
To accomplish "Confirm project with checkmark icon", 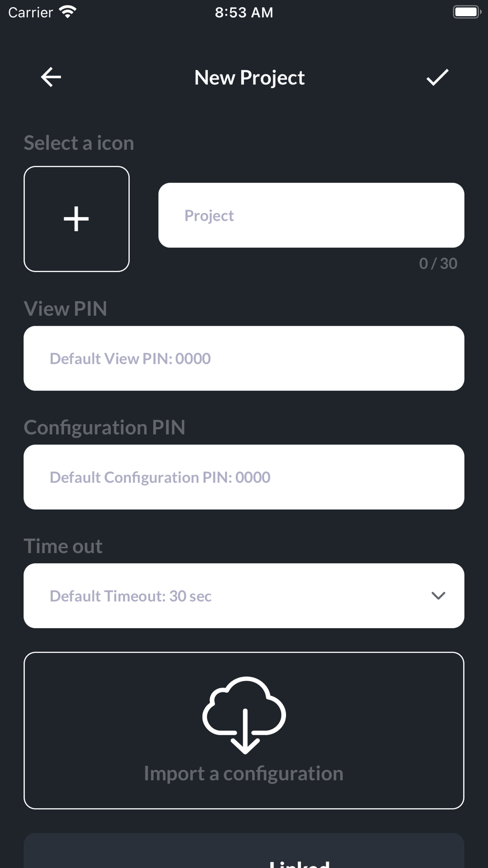I will pyautogui.click(x=437, y=77).
